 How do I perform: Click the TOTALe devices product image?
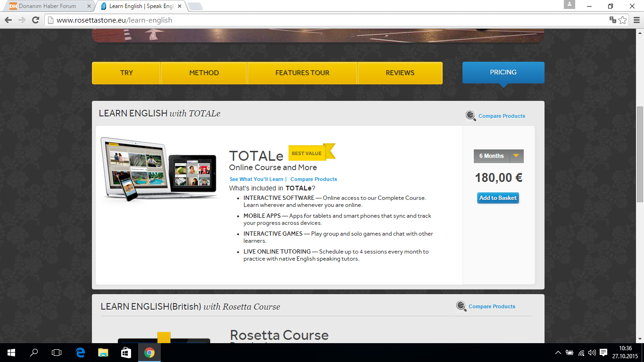(x=159, y=169)
